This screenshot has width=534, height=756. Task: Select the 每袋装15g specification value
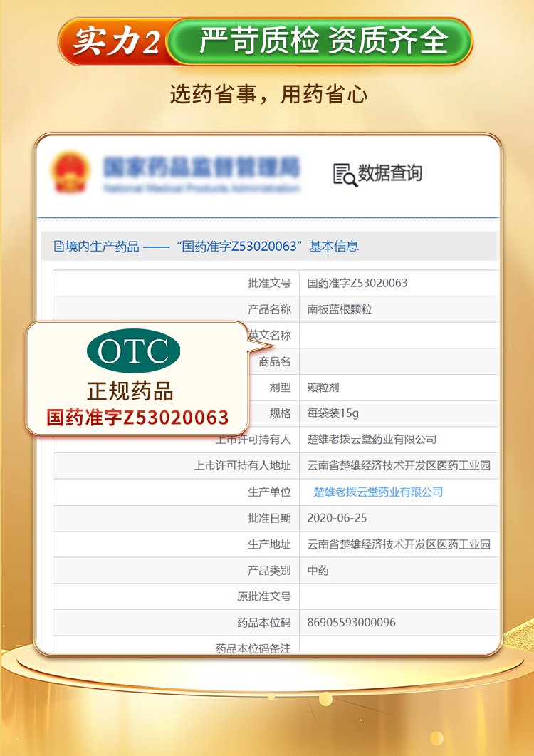point(333,413)
